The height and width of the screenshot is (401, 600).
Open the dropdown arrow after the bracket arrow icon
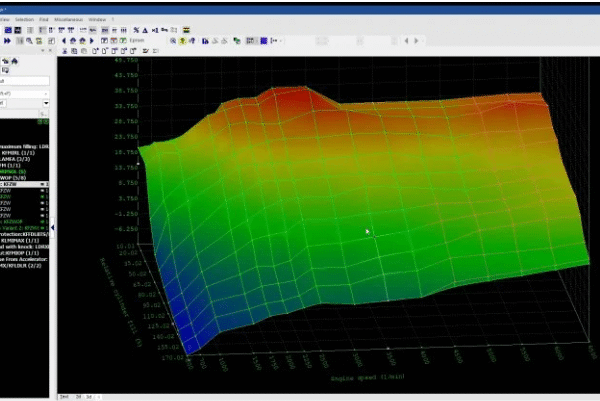click(281, 41)
